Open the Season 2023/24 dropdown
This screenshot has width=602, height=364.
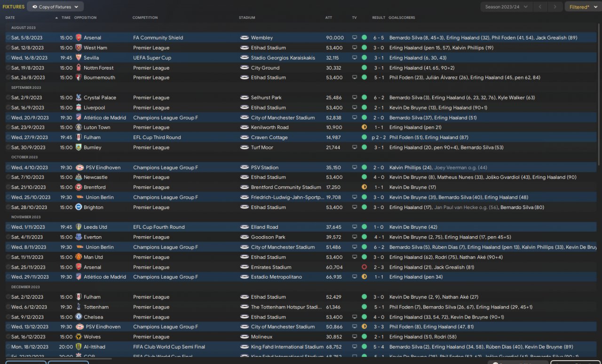(x=507, y=7)
